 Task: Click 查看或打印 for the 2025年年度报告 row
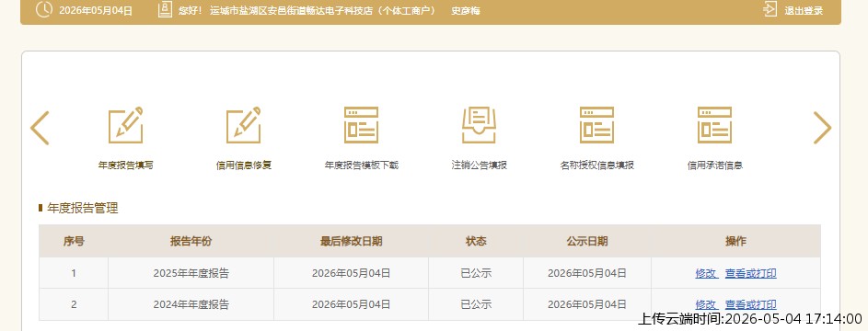(751, 273)
